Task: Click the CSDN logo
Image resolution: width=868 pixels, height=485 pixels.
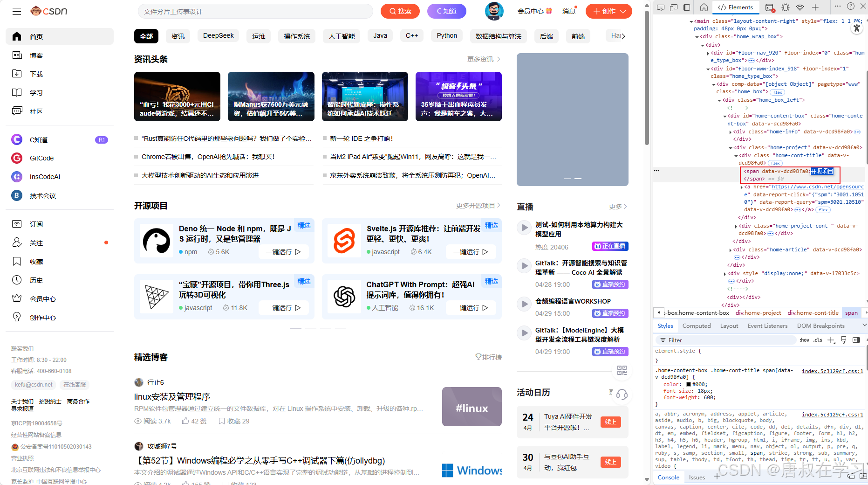Action: click(49, 11)
